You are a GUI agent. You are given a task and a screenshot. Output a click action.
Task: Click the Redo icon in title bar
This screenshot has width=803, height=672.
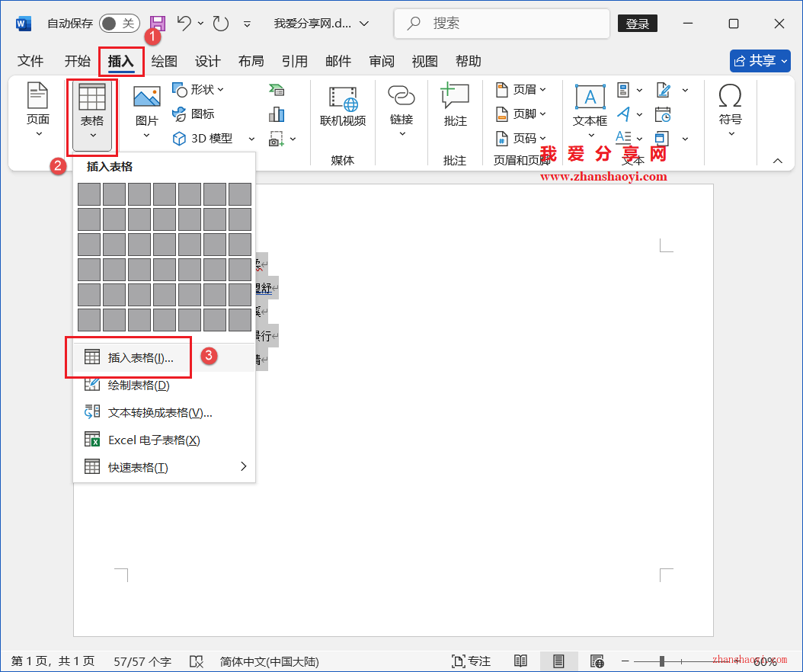pyautogui.click(x=221, y=23)
